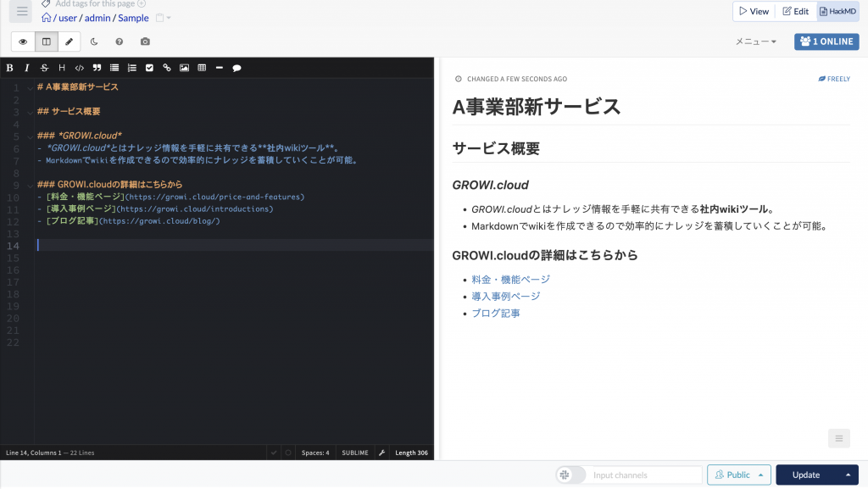This screenshot has height=489, width=868.
Task: Switch to the HackMD tab
Action: click(837, 11)
